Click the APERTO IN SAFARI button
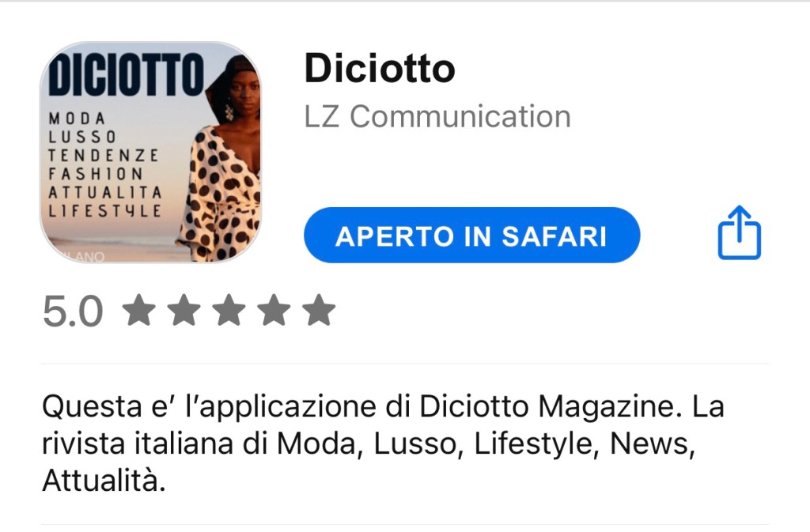This screenshot has height=532, width=810. (x=471, y=236)
